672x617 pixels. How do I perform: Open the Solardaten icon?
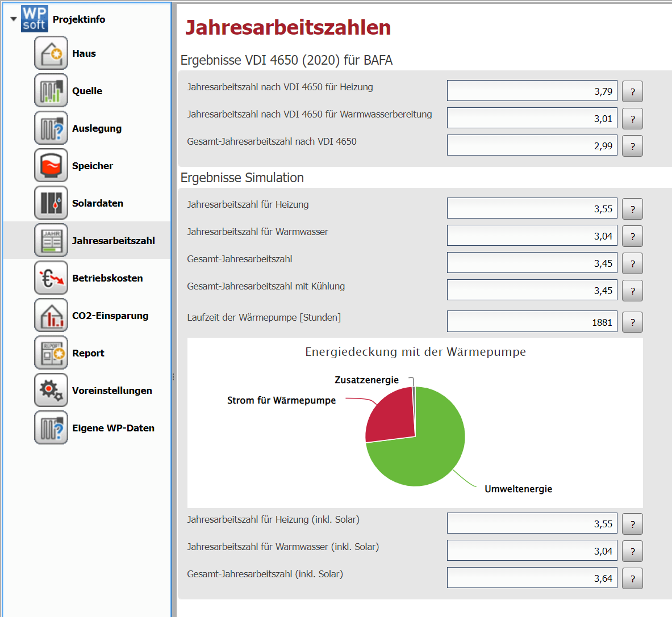coord(51,203)
